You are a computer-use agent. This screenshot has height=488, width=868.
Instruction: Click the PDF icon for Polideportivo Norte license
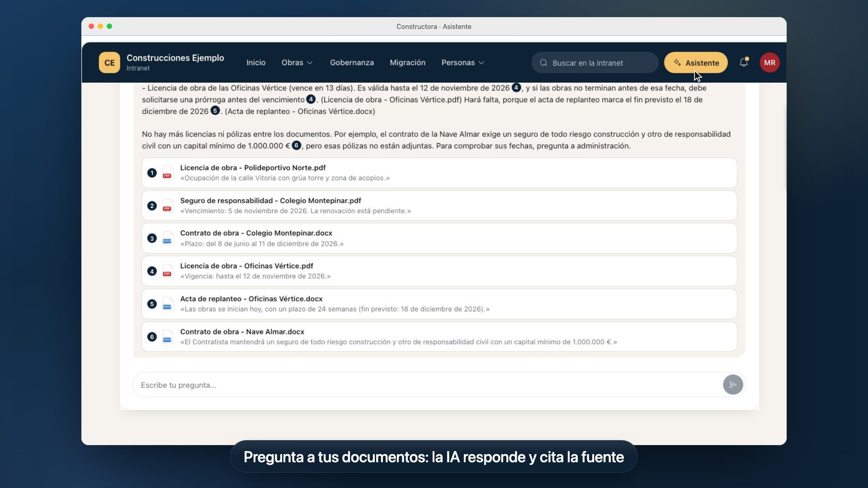pos(167,173)
